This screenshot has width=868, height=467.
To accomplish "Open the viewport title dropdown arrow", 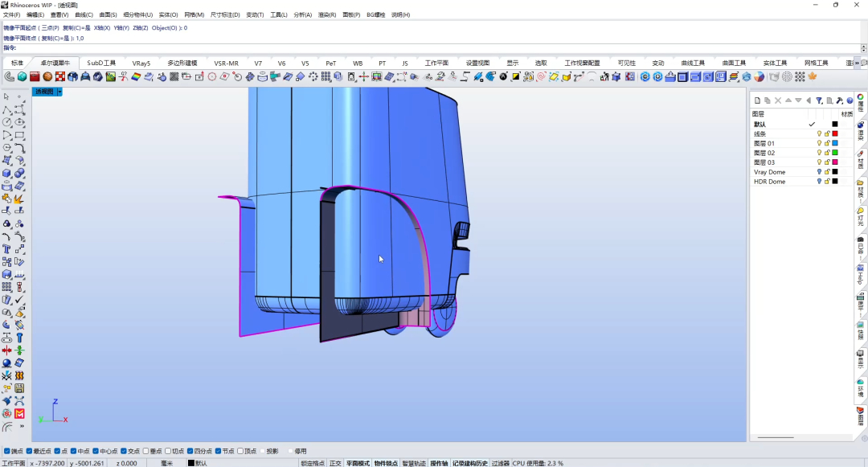I will pyautogui.click(x=59, y=92).
